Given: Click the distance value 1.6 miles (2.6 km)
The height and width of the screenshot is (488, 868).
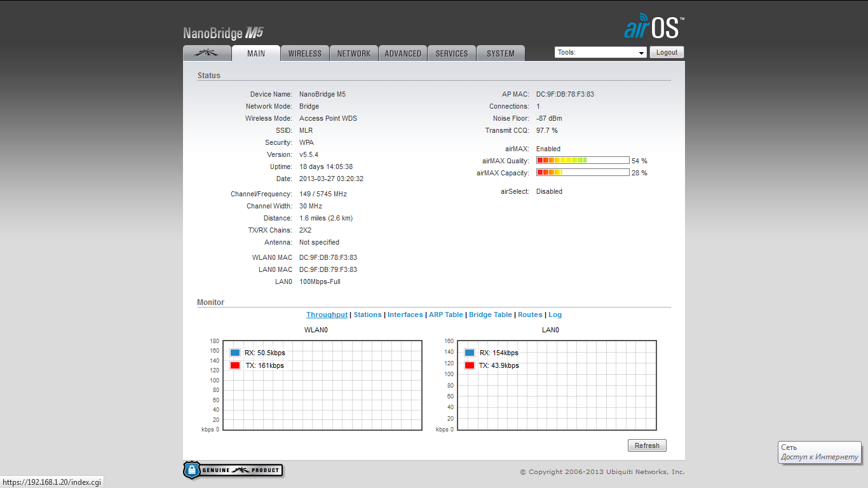Looking at the screenshot, I should (326, 218).
